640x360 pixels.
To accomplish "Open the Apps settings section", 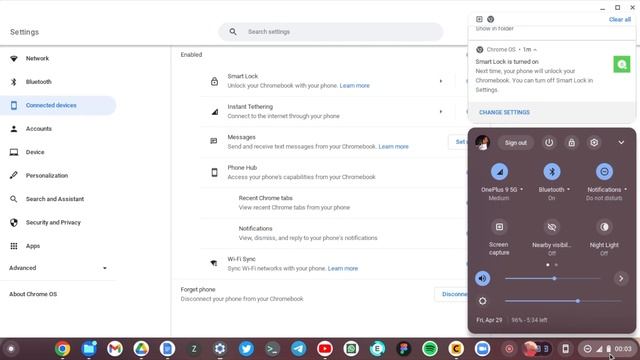I will click(33, 246).
